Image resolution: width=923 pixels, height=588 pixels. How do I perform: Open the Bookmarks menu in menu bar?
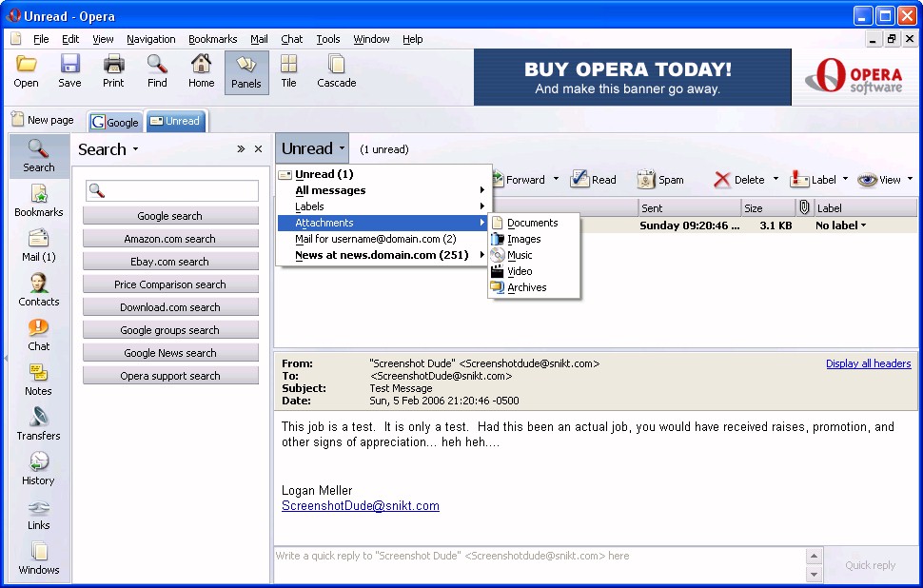[212, 39]
